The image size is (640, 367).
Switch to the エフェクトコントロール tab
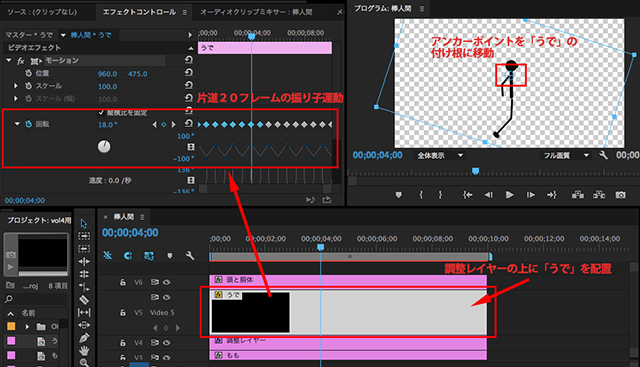(139, 12)
